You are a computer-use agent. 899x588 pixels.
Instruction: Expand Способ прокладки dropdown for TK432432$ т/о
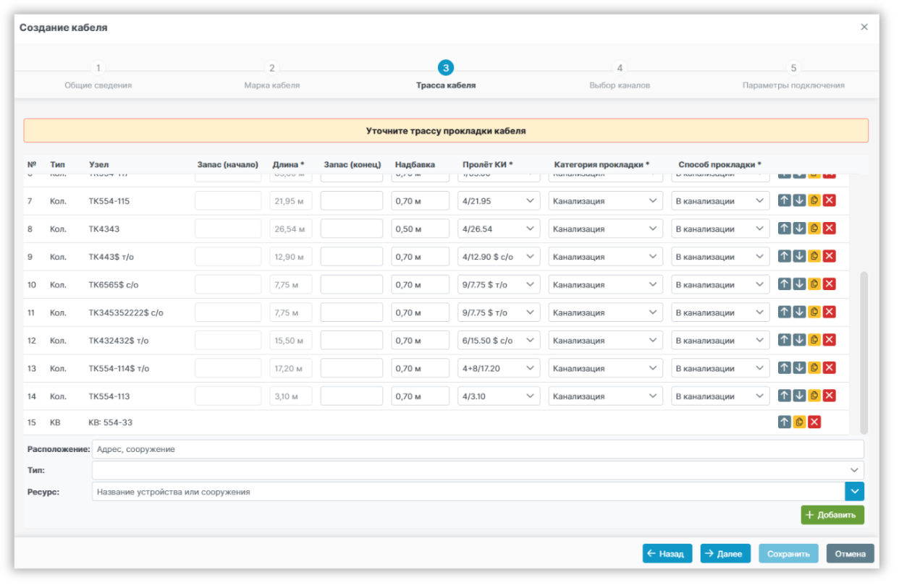720,341
